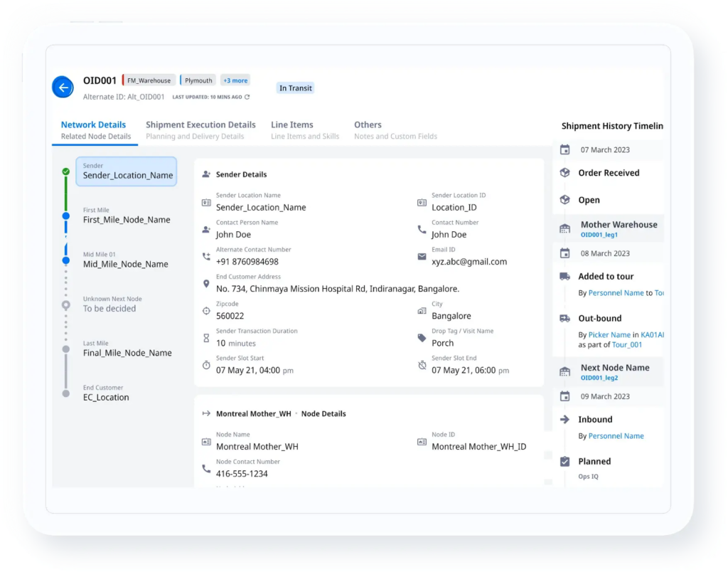Viewport: 728px width, 572px height.
Task: Click the blue back arrow button
Action: tap(63, 88)
